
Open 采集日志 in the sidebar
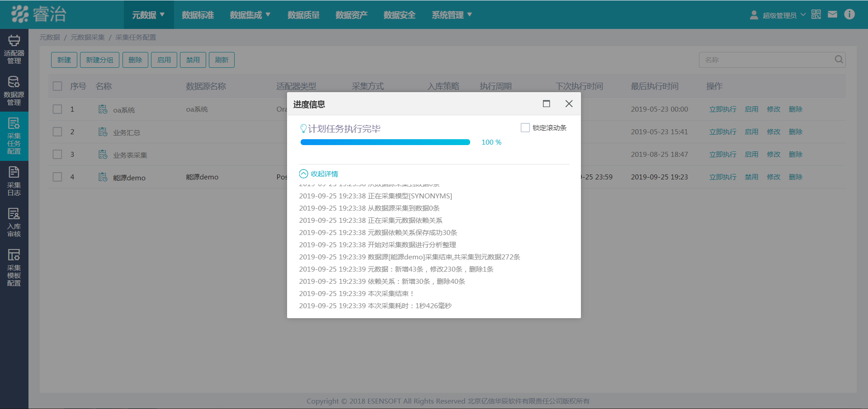(x=14, y=181)
